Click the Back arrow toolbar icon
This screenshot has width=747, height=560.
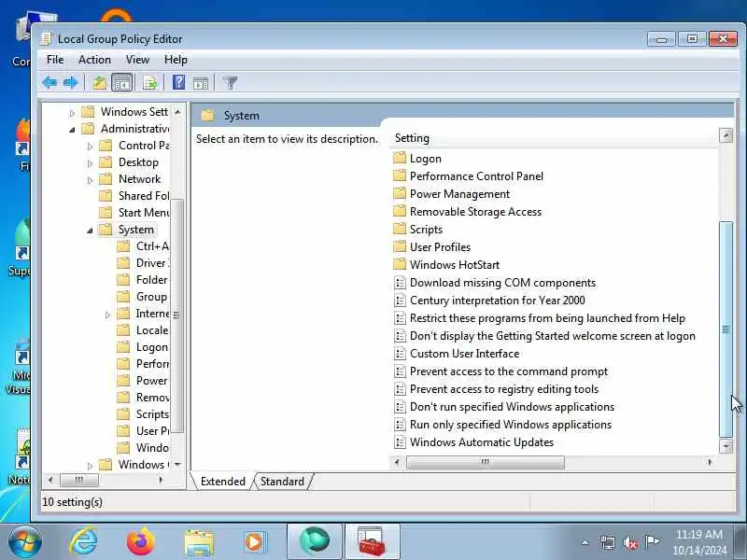[49, 83]
